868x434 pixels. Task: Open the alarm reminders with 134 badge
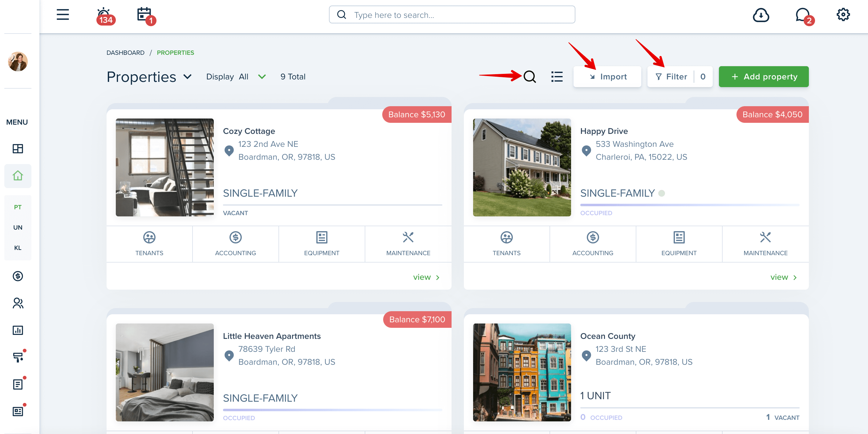point(105,16)
